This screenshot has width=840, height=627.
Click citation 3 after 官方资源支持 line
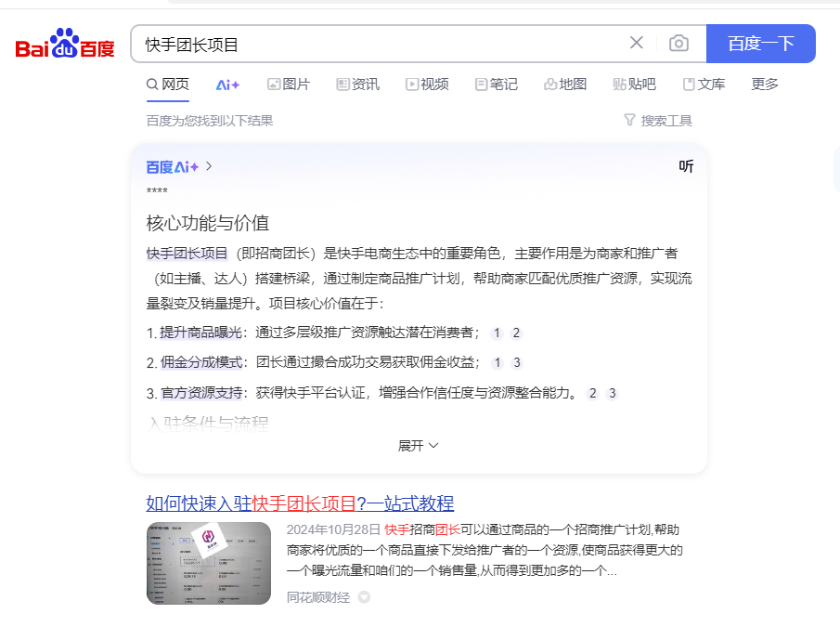613,394
